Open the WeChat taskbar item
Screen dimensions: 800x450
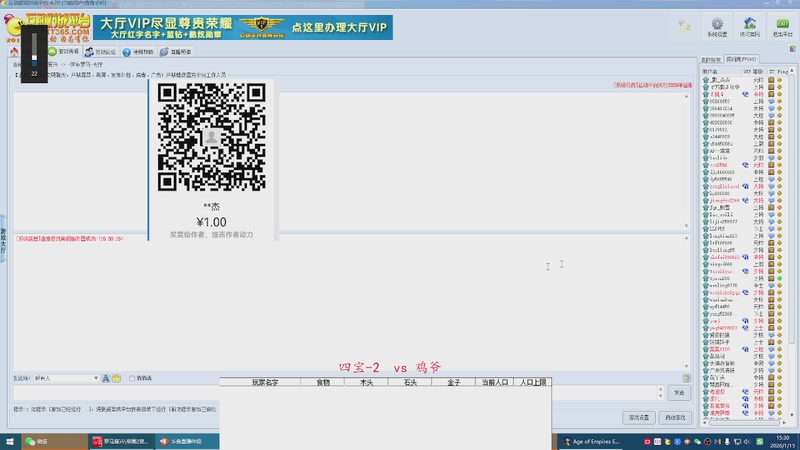point(54,441)
